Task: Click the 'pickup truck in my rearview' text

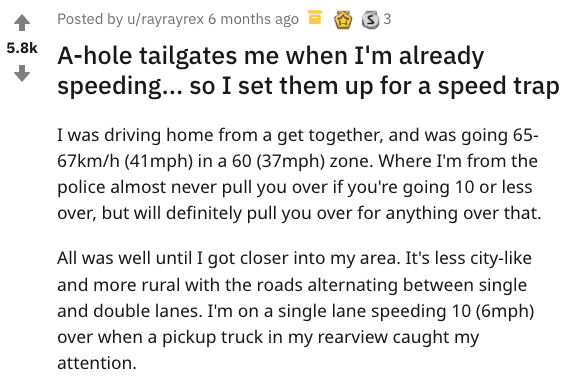Action: (275, 337)
